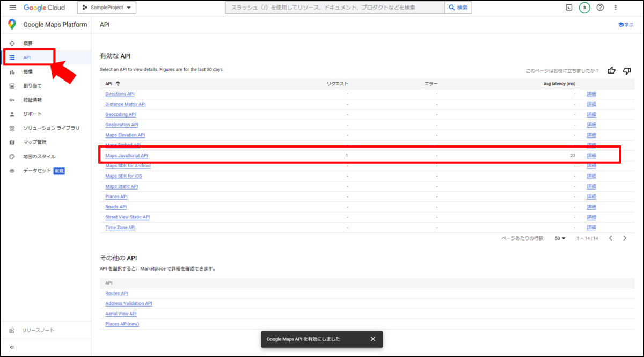
Task: Click the リクエスト column header
Action: pyautogui.click(x=338, y=84)
